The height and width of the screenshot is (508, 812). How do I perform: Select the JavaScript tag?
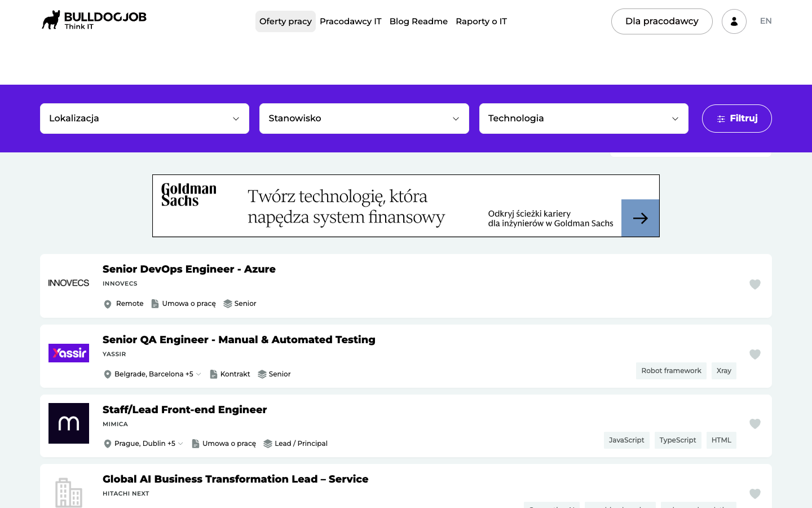[x=626, y=440]
